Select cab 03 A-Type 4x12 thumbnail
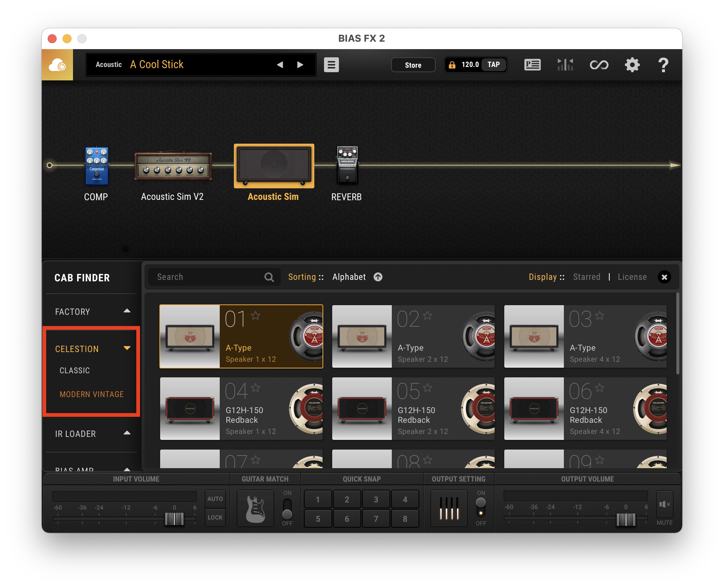Image resolution: width=724 pixels, height=588 pixels. click(x=534, y=336)
